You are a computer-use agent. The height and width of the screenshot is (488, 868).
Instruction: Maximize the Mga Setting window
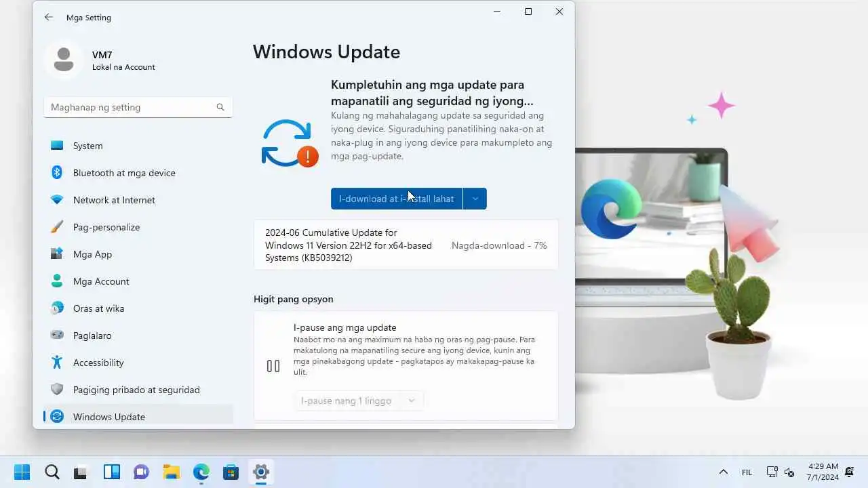pyautogui.click(x=528, y=12)
